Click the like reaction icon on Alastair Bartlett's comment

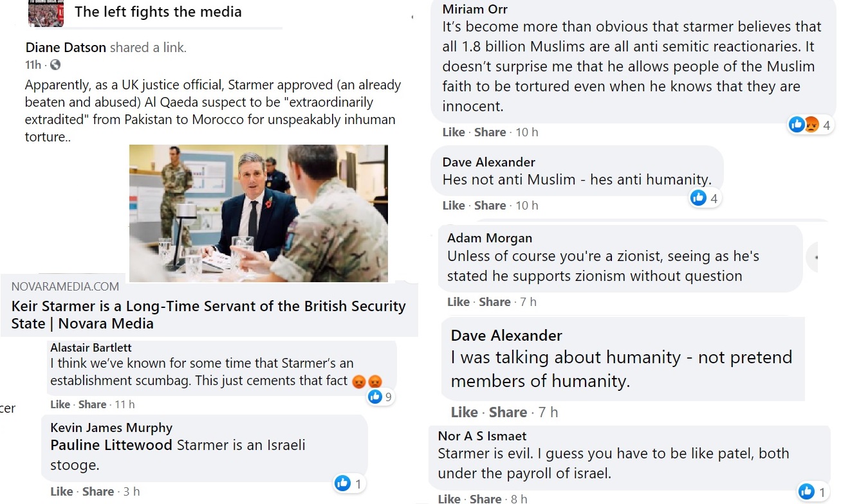[x=375, y=397]
